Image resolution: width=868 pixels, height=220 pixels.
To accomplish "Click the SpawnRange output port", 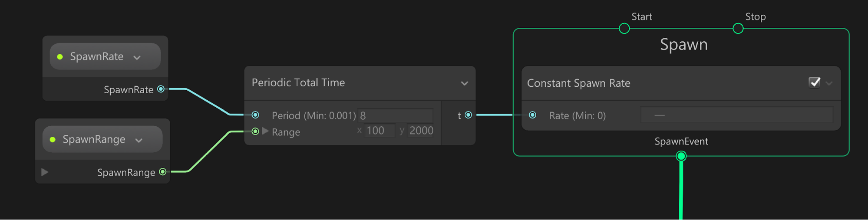I will (162, 172).
